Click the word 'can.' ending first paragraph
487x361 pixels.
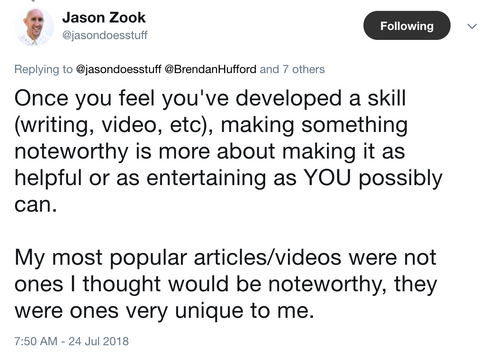[x=36, y=205]
